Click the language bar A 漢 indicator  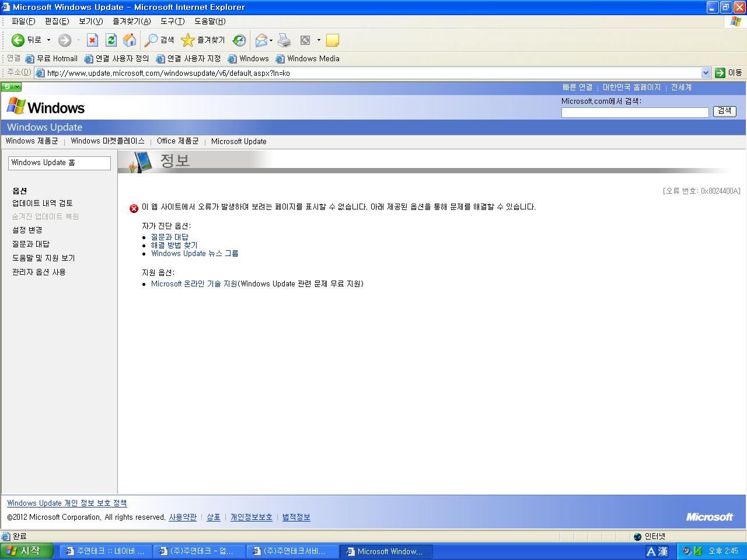657,551
